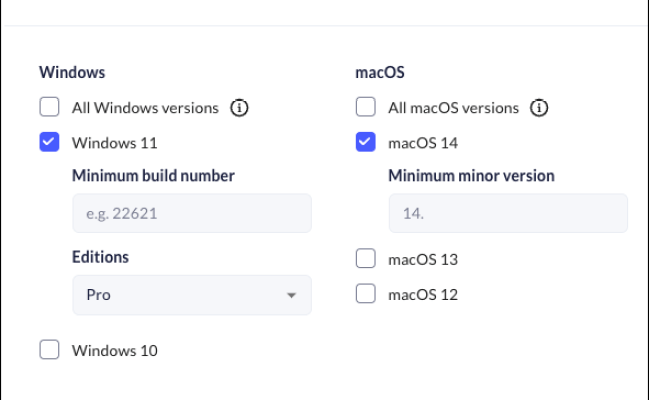The image size is (649, 400).
Task: Enable the macOS 12 checkbox
Action: point(366,294)
